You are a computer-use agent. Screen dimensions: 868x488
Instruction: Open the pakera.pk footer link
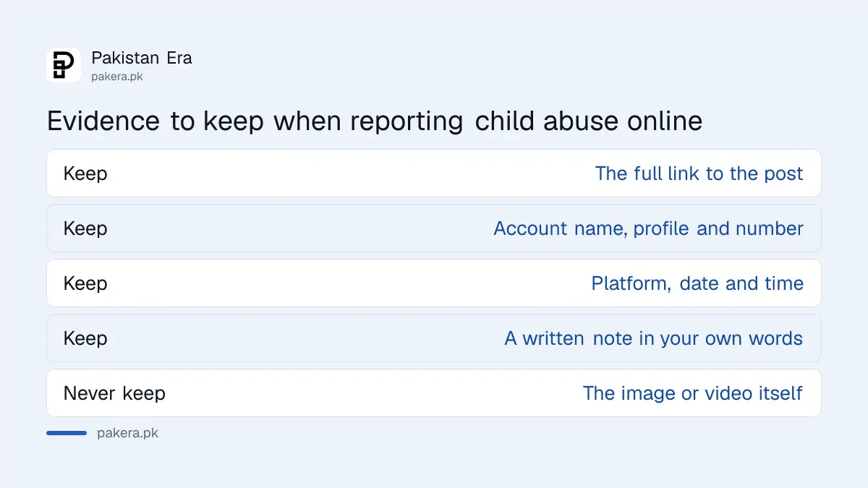click(x=127, y=433)
